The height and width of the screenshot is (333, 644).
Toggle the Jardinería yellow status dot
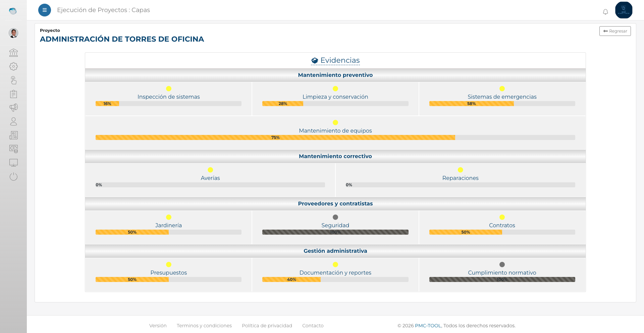(168, 217)
